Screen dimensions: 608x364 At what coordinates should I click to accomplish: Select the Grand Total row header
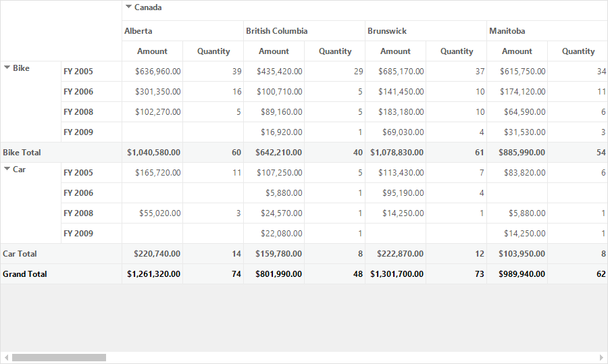[x=61, y=274]
